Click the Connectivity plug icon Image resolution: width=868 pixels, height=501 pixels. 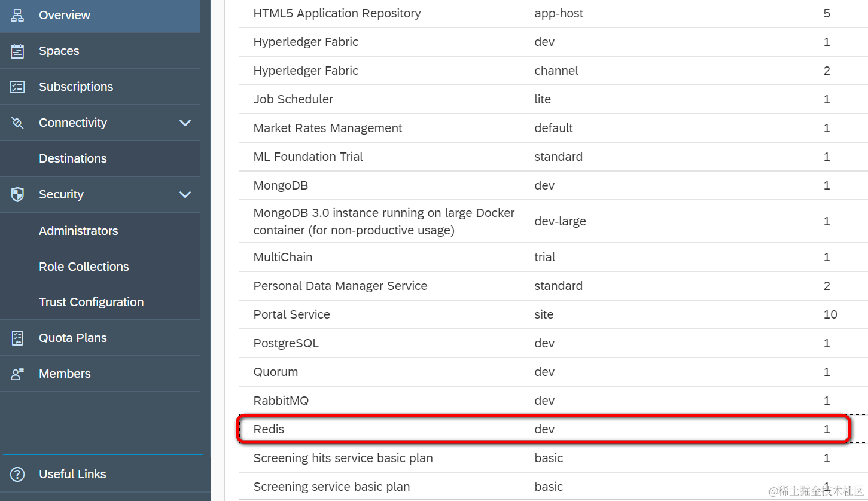(17, 123)
